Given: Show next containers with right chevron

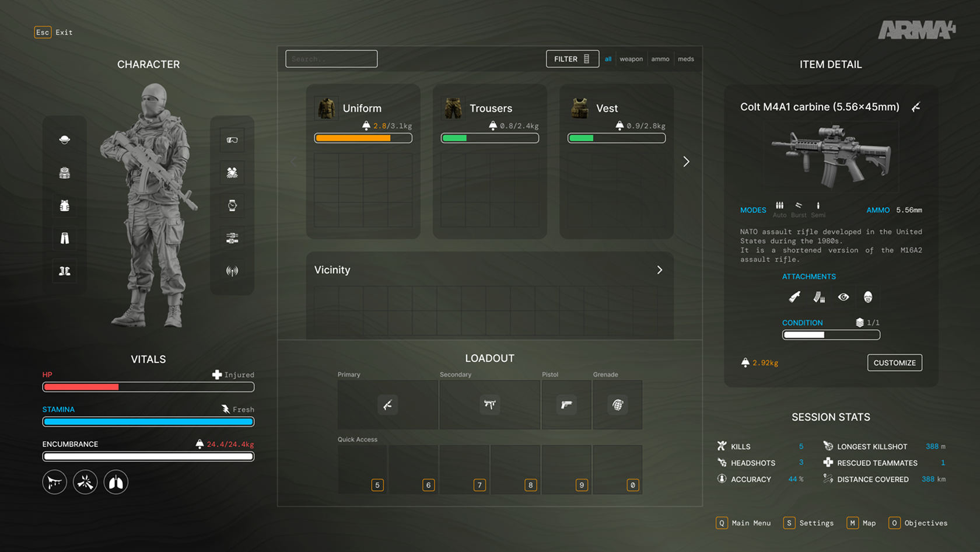Looking at the screenshot, I should click(687, 162).
